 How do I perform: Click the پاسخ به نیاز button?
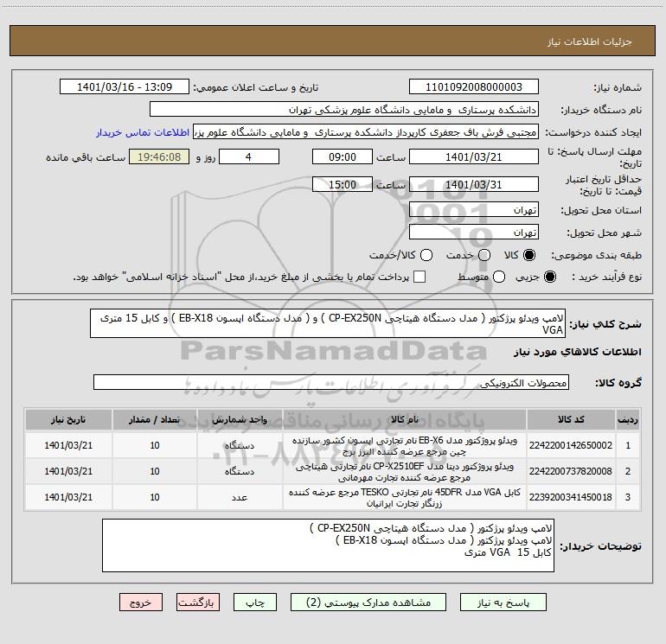click(x=503, y=603)
